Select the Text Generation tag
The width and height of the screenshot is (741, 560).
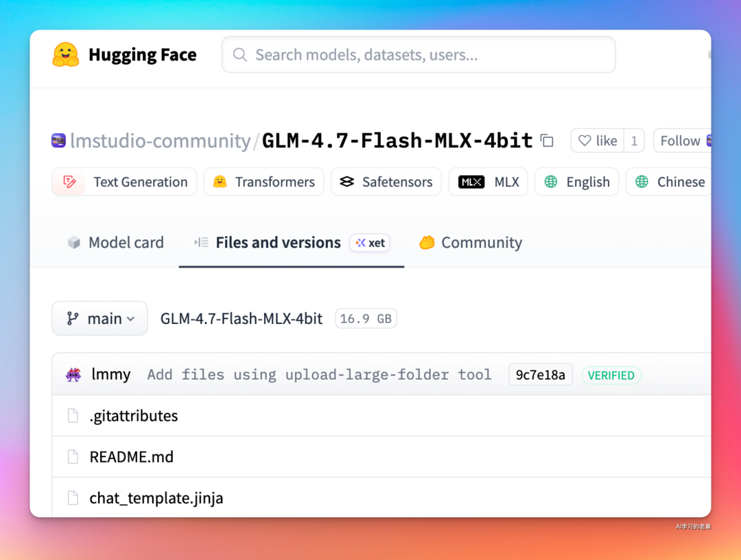tap(124, 182)
